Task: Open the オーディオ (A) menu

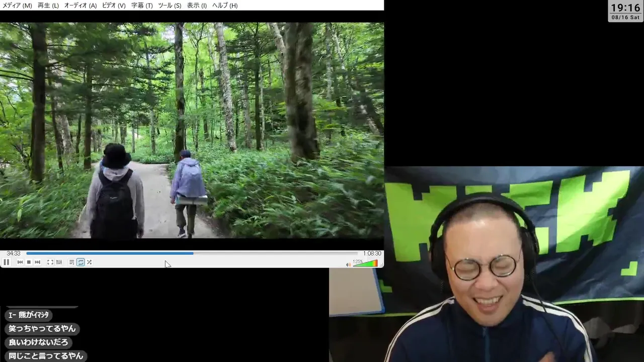Action: (x=80, y=6)
